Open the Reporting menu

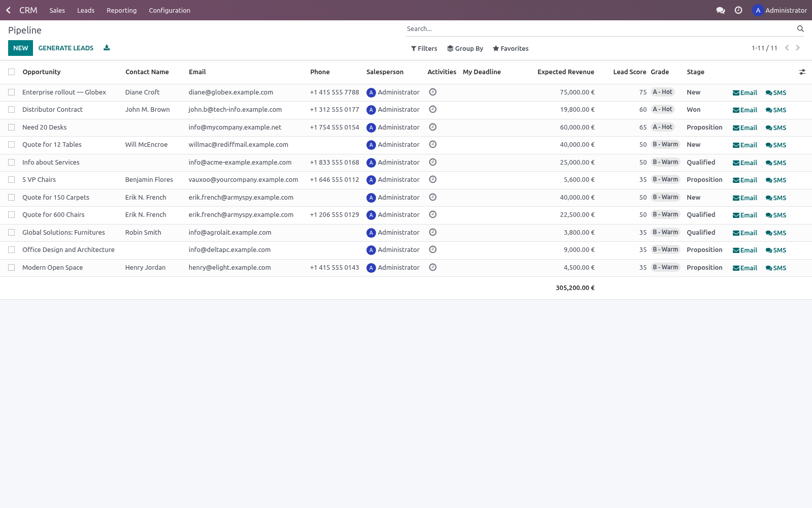click(121, 10)
